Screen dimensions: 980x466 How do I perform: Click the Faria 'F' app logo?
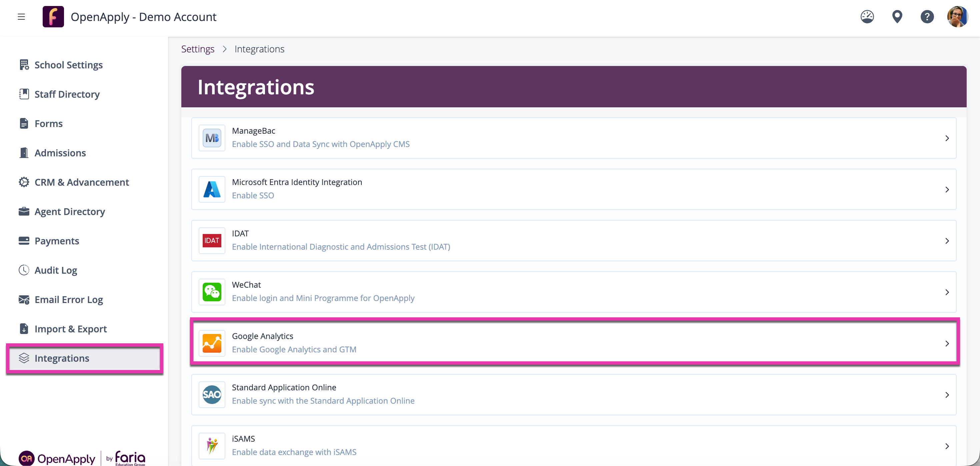click(53, 17)
